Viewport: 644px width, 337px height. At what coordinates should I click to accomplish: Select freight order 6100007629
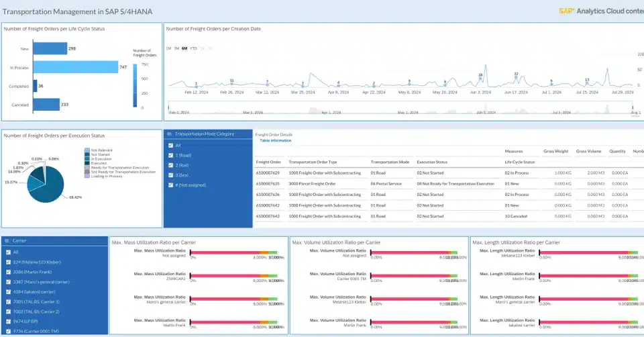[x=268, y=173]
